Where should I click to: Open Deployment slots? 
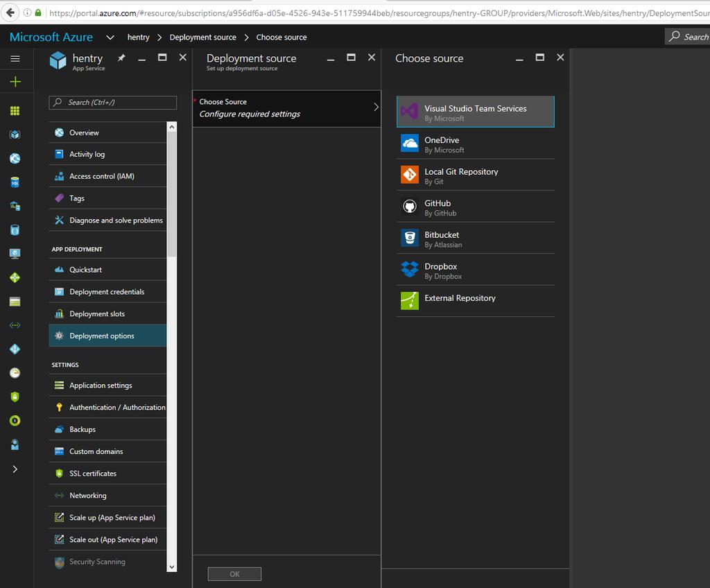(x=107, y=313)
